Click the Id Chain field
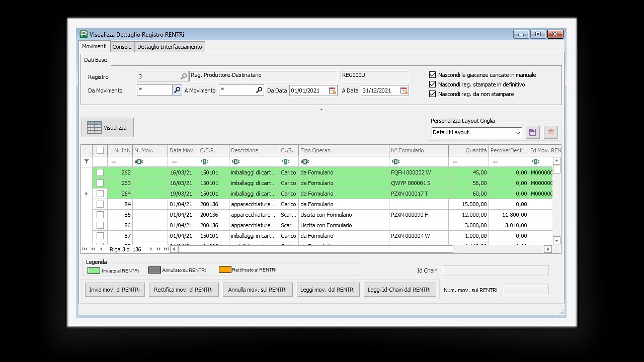The width and height of the screenshot is (644, 362). (x=496, y=270)
